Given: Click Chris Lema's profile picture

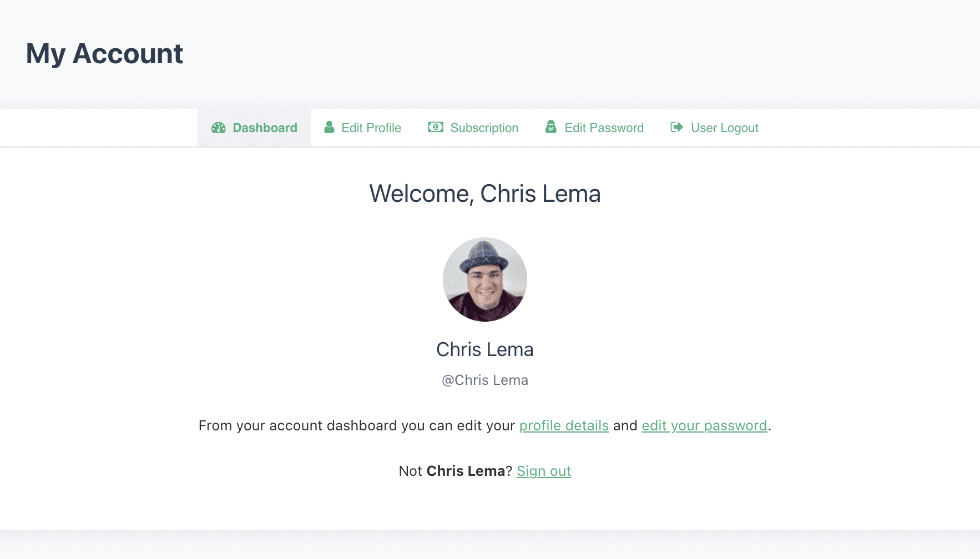Looking at the screenshot, I should coord(484,279).
